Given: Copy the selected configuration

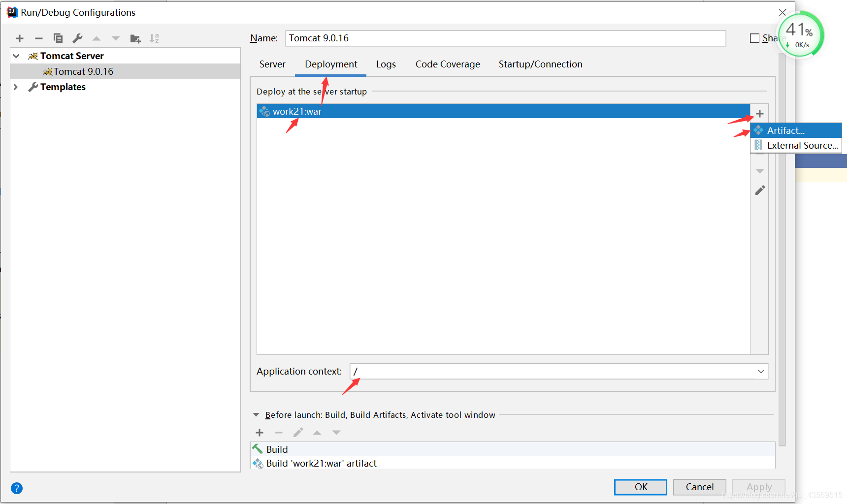Looking at the screenshot, I should tap(58, 38).
